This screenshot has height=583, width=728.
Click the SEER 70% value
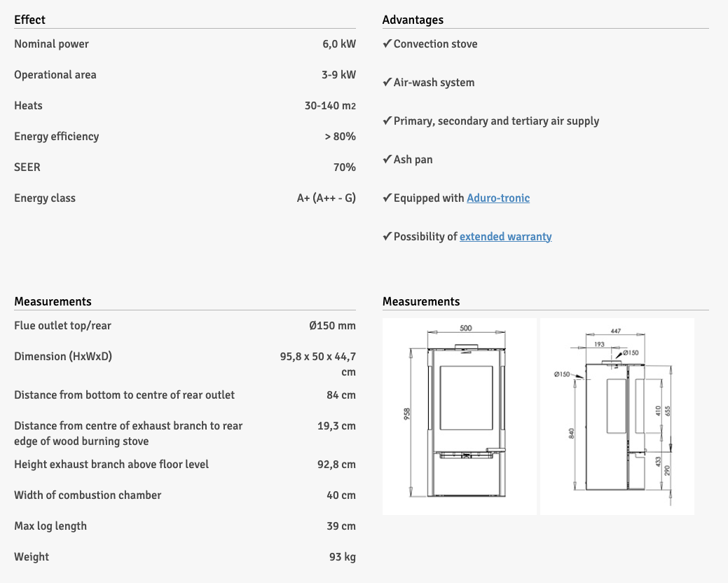pos(344,167)
